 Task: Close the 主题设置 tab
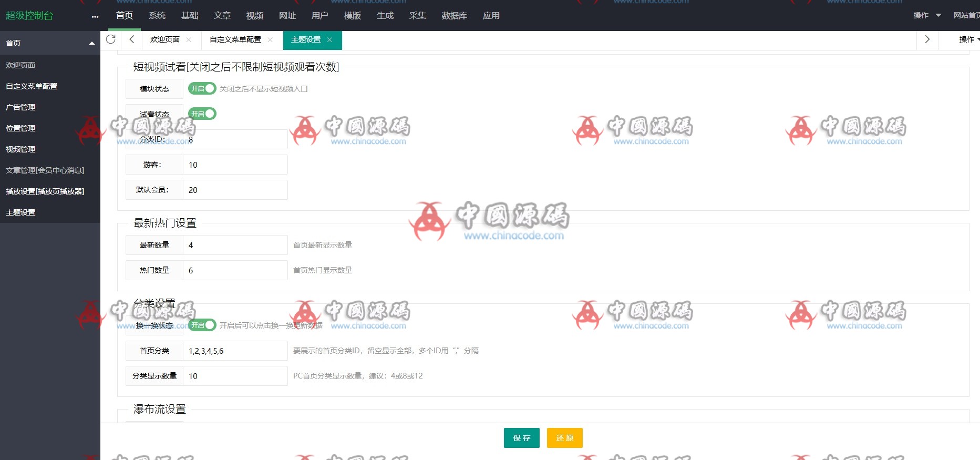(329, 39)
